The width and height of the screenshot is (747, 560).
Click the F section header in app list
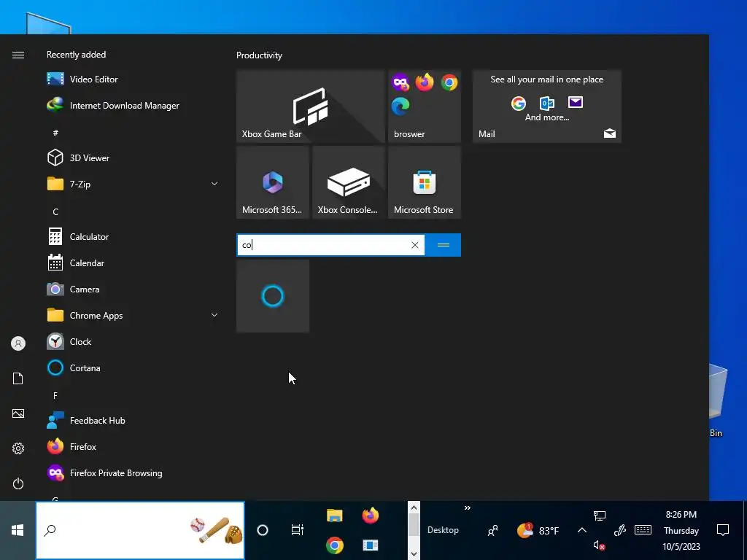click(55, 396)
